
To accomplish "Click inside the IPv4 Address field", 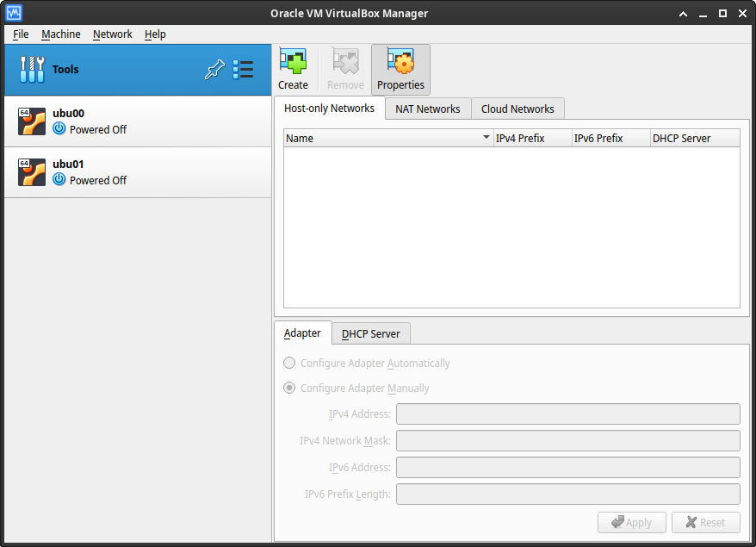I will coord(567,413).
